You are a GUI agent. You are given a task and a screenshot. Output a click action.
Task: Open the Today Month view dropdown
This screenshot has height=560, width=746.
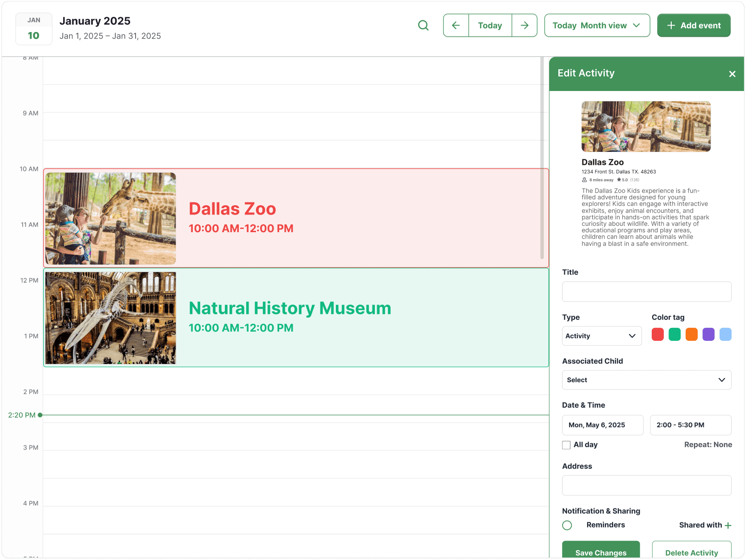(x=597, y=26)
